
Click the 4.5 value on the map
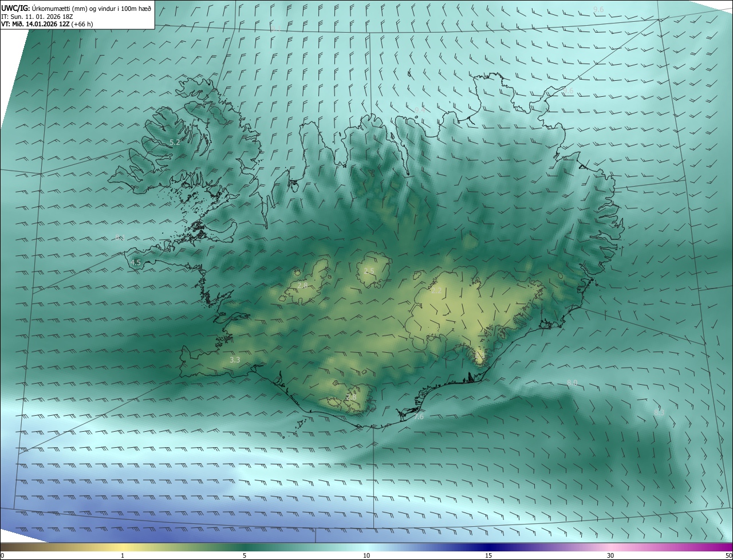click(x=136, y=263)
